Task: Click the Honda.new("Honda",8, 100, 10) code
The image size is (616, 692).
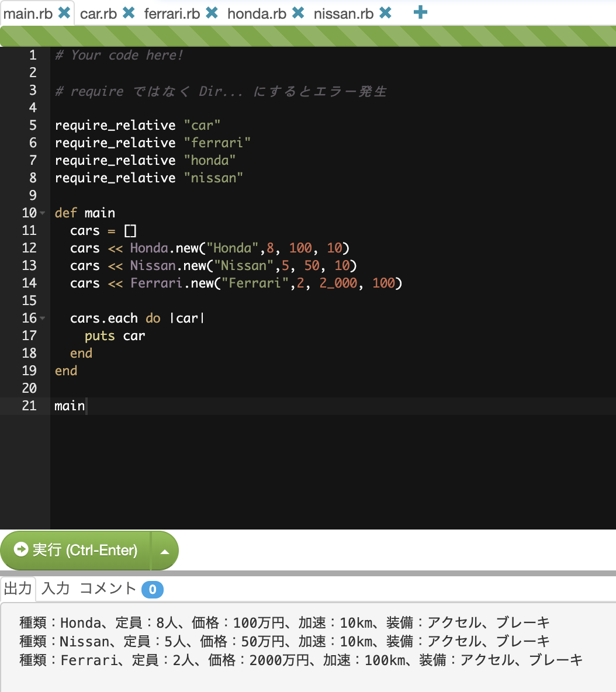Action: pos(240,248)
